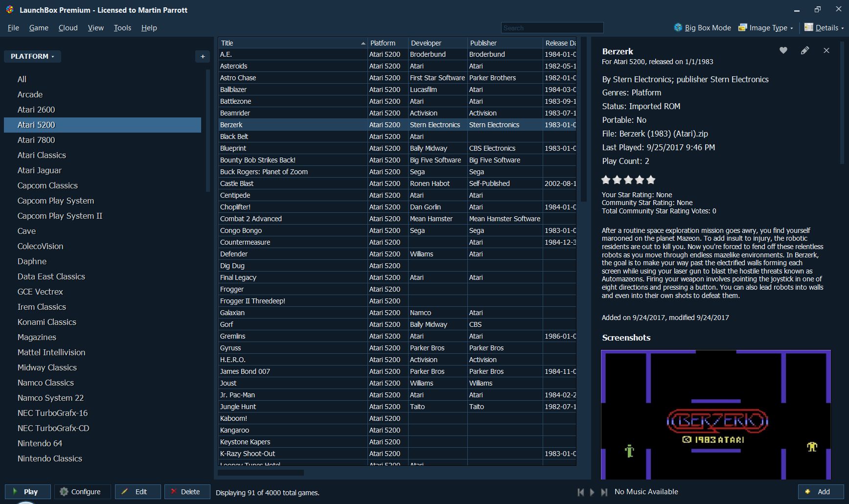Select the Ballblazer game row
The image size is (849, 504).
click(x=397, y=90)
